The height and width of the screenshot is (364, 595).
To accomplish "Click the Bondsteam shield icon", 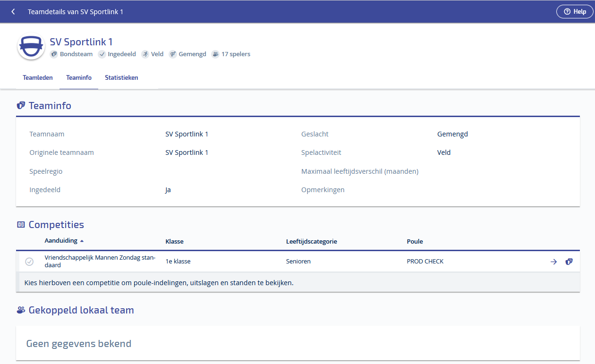I will coord(54,54).
